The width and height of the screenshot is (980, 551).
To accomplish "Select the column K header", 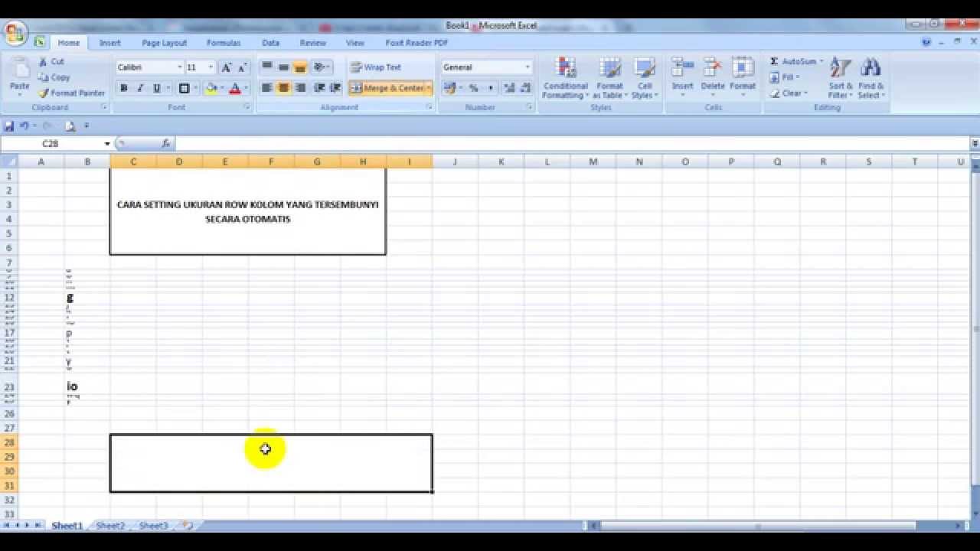I will (501, 161).
